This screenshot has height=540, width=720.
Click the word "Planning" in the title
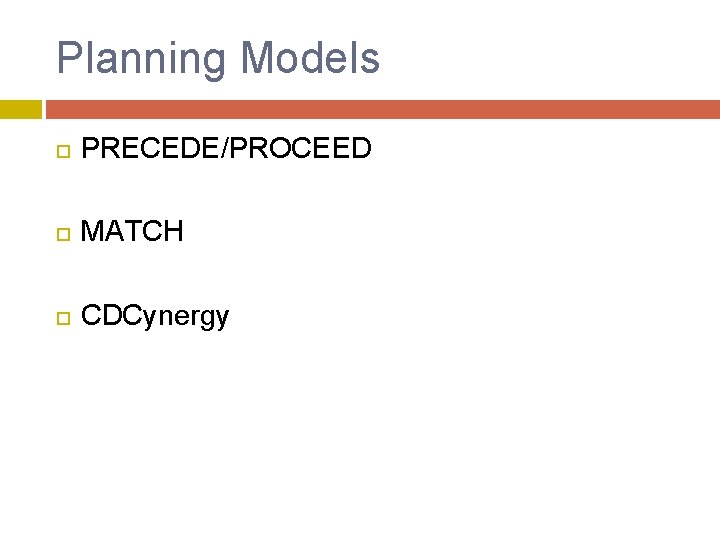(142, 58)
